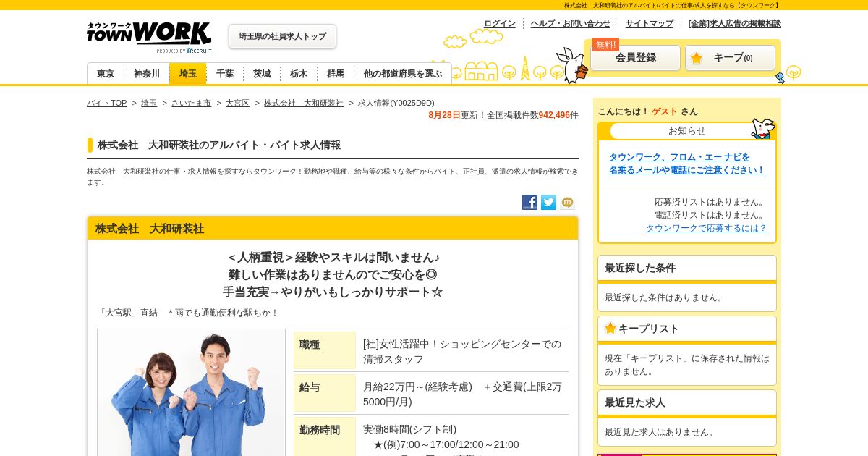Screen dimensions: 868x456
Task: Click 求人情報(Y0025D9D) breadcrumb text
Action: click(396, 103)
